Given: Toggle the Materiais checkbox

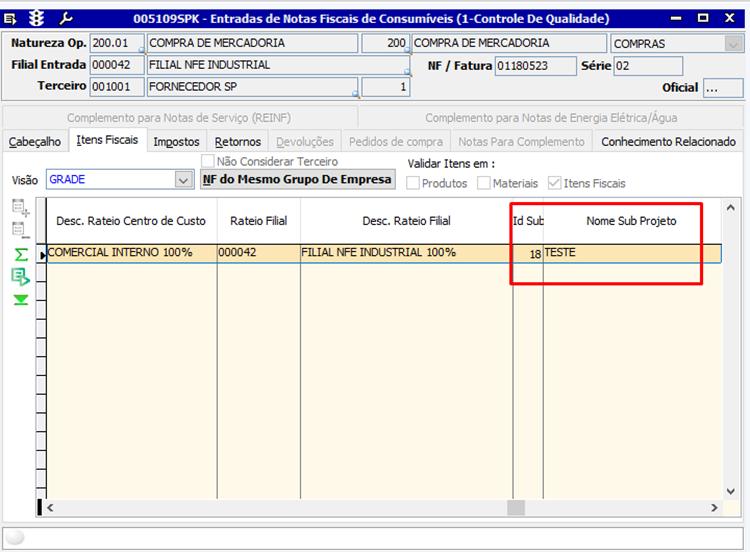Looking at the screenshot, I should point(484,183).
